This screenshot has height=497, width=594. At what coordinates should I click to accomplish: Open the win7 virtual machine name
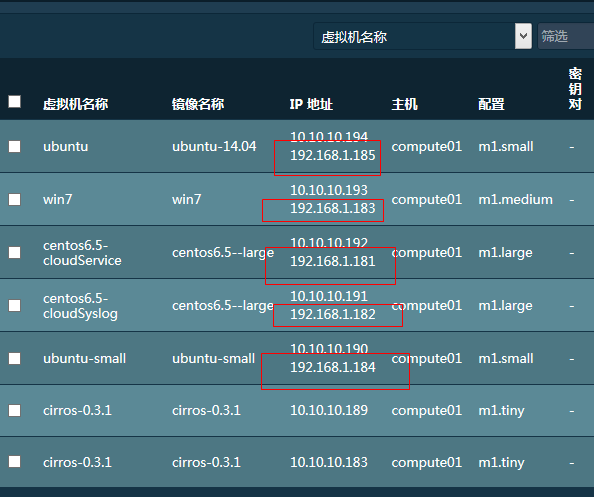58,200
